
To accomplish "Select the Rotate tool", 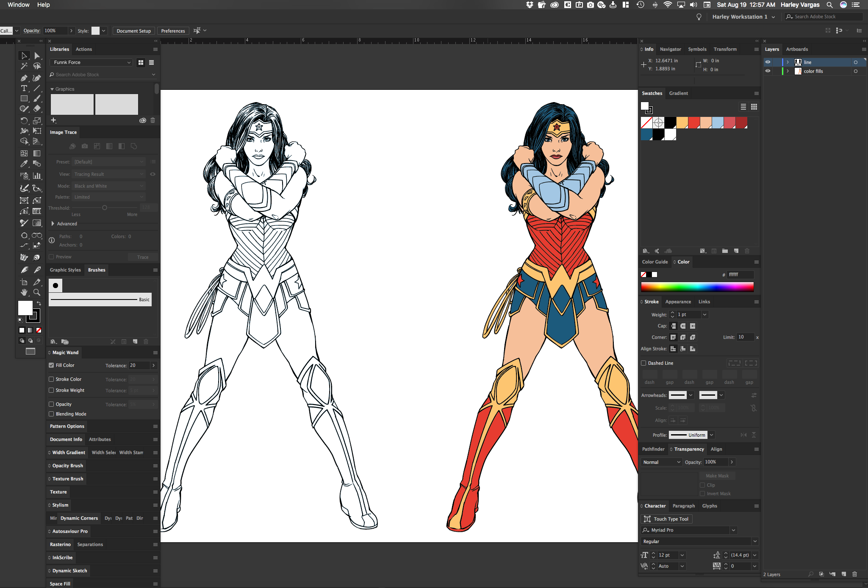I will click(x=24, y=121).
